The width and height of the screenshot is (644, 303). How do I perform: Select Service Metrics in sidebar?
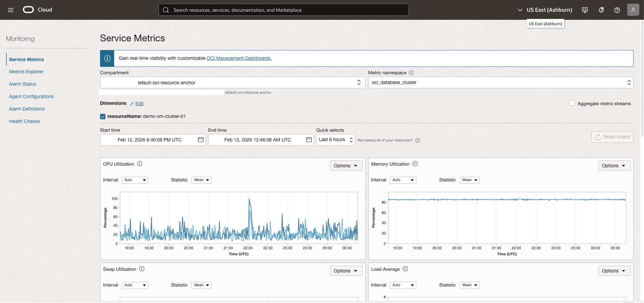tap(27, 59)
